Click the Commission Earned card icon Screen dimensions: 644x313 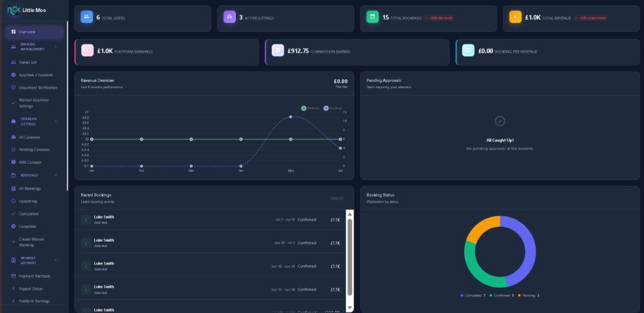point(278,50)
